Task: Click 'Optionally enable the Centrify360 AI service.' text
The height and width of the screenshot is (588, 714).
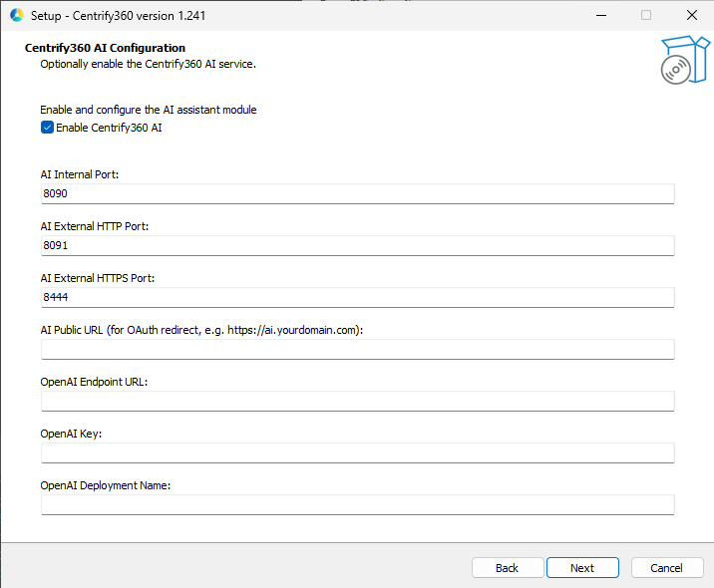Action: tap(148, 64)
